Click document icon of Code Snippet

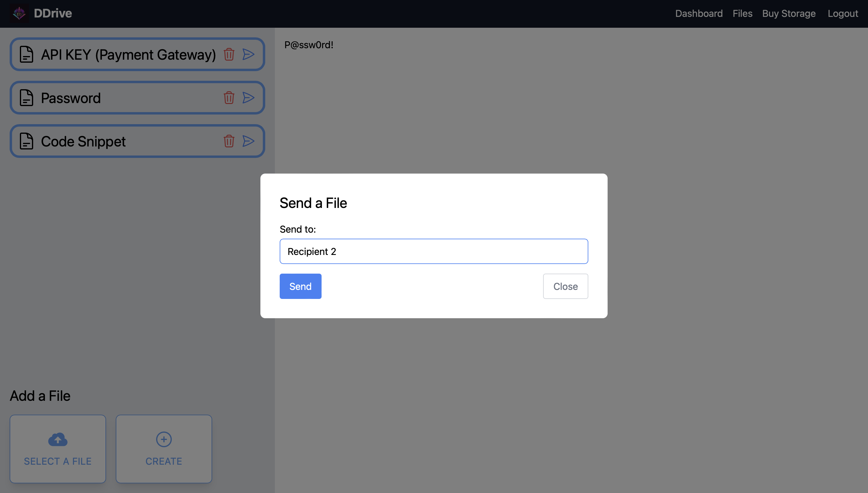point(27,141)
